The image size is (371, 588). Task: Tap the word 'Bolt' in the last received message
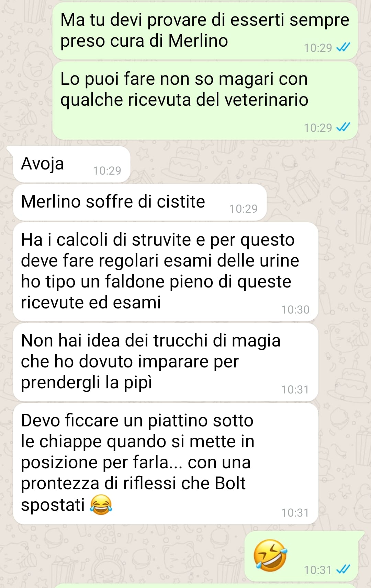[x=230, y=483]
